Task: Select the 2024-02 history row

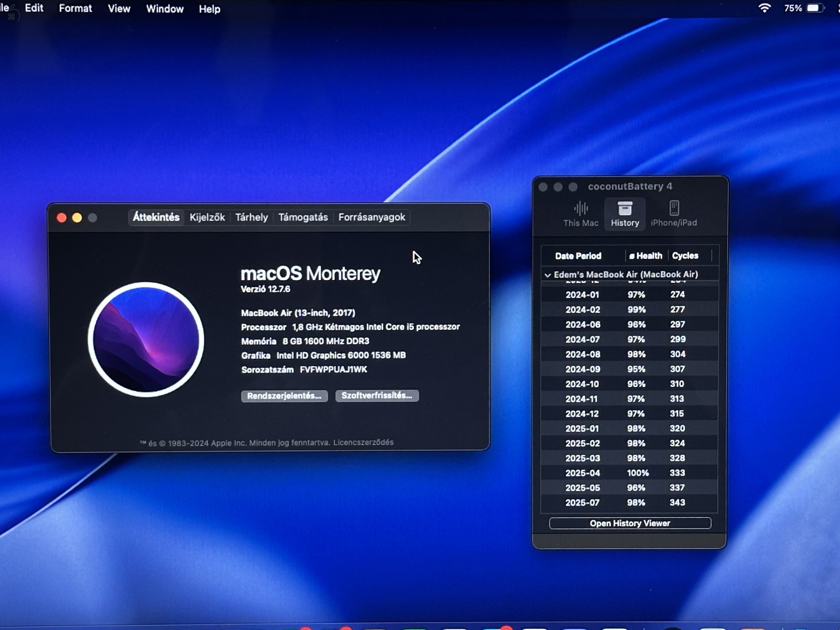Action: click(629, 309)
